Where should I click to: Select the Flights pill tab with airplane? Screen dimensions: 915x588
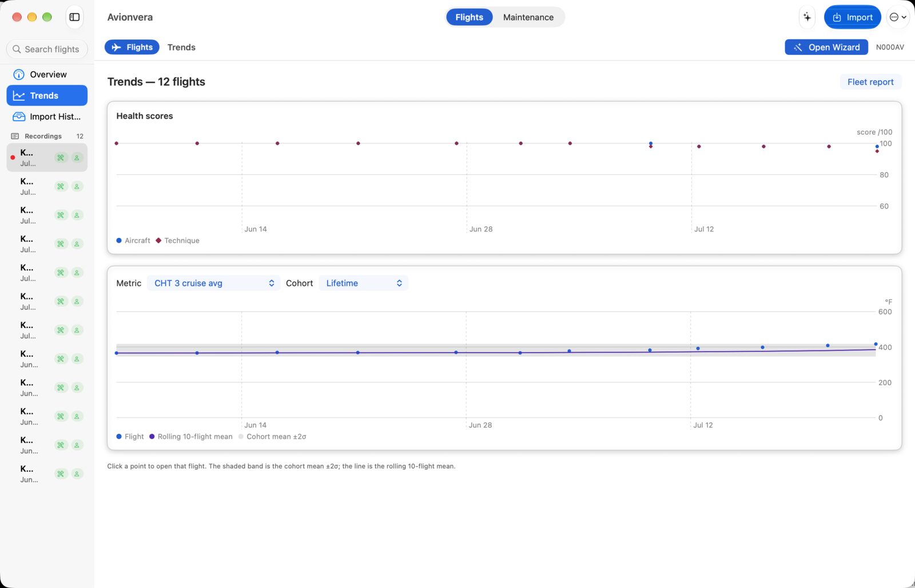[x=132, y=47]
